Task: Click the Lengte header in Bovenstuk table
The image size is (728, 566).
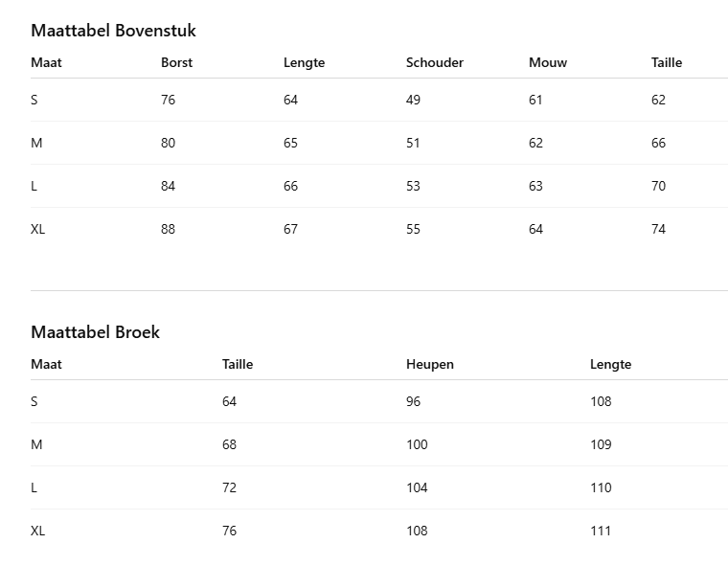Action: tap(304, 62)
